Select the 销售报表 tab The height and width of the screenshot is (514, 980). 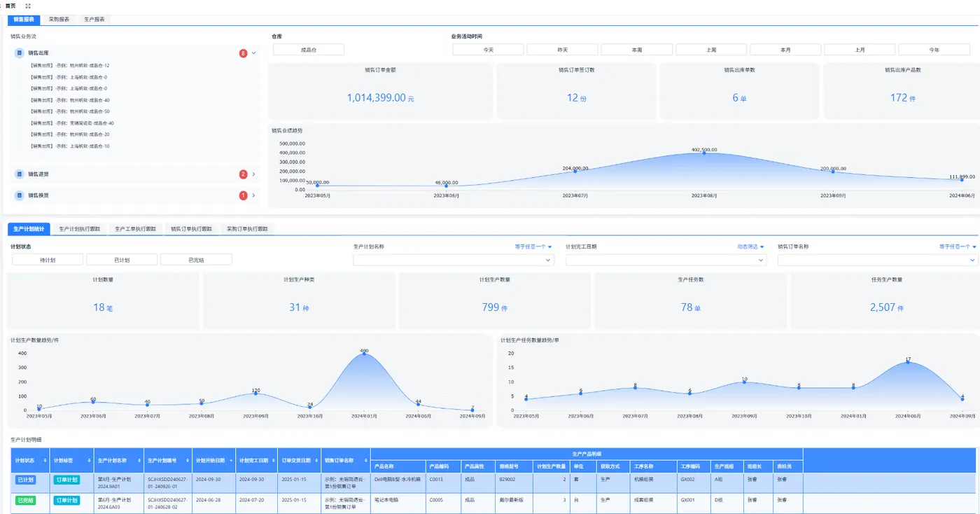pyautogui.click(x=24, y=20)
